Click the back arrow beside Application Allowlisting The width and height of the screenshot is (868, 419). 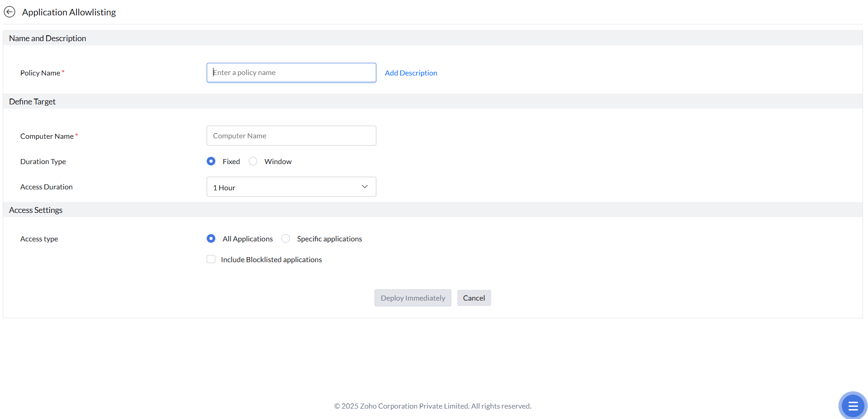click(9, 12)
